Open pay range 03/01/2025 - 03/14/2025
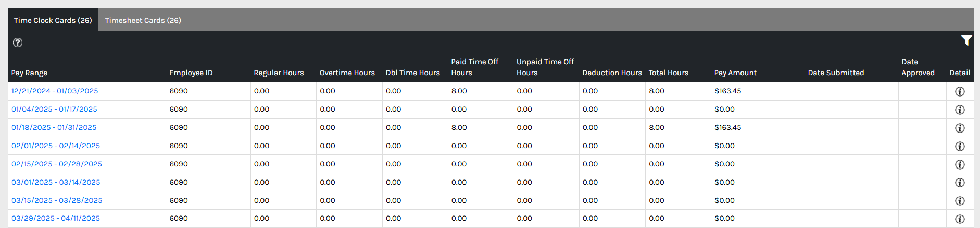This screenshot has height=228, width=980. 56,182
